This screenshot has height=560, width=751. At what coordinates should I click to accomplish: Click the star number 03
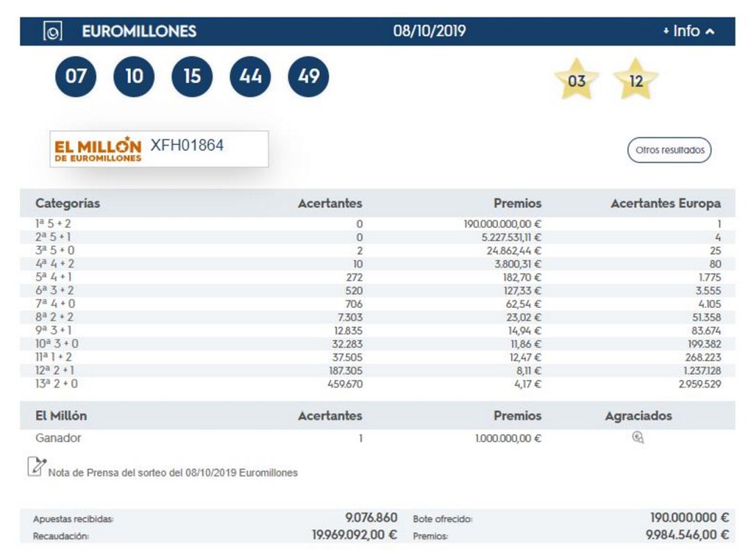tap(576, 80)
